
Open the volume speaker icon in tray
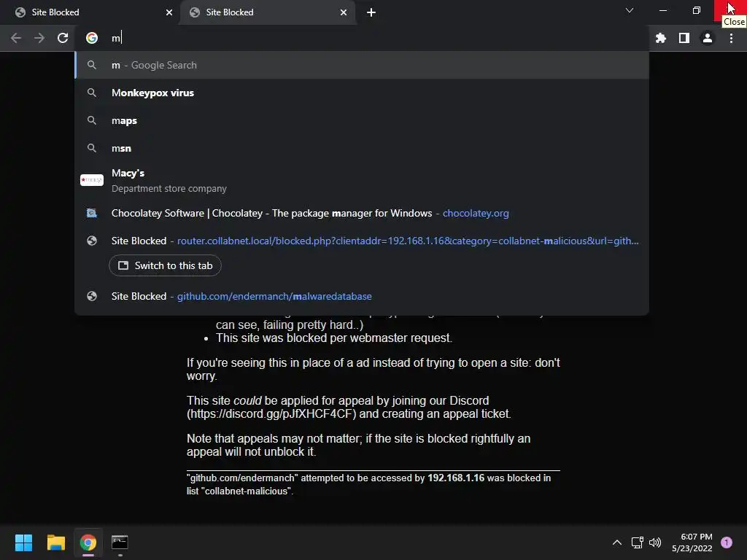coord(656,542)
